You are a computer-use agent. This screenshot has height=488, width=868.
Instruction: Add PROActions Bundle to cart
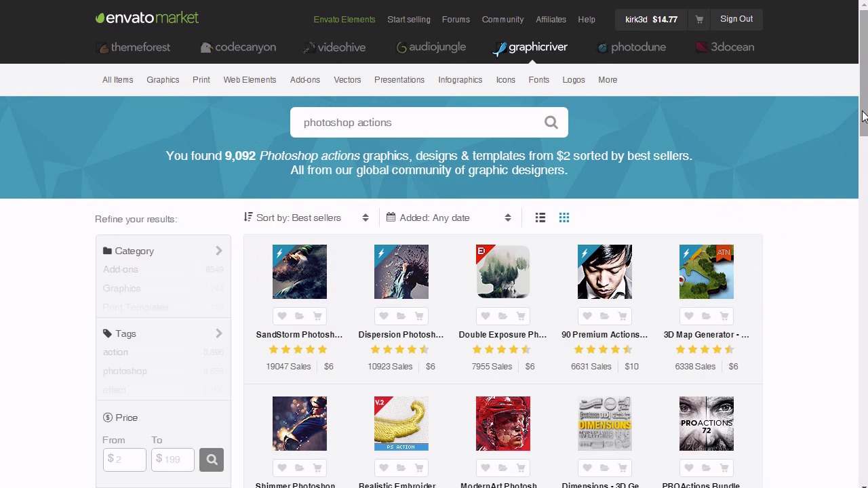point(724,468)
